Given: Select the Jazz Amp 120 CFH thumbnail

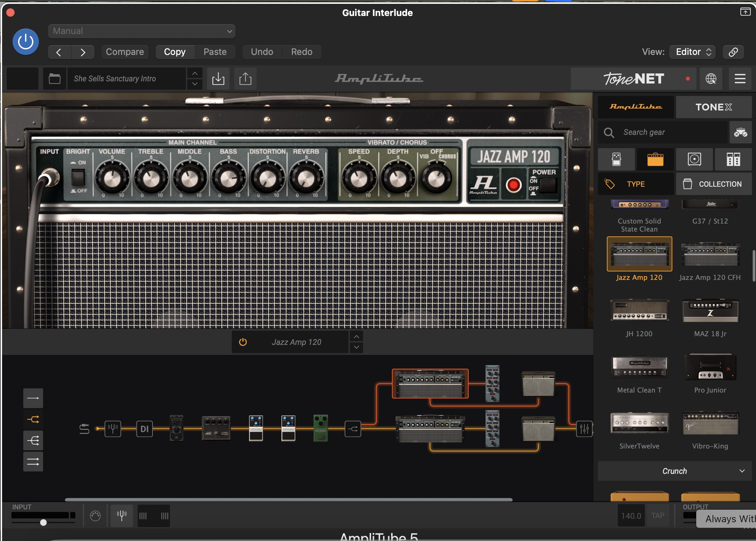Looking at the screenshot, I should click(x=710, y=254).
